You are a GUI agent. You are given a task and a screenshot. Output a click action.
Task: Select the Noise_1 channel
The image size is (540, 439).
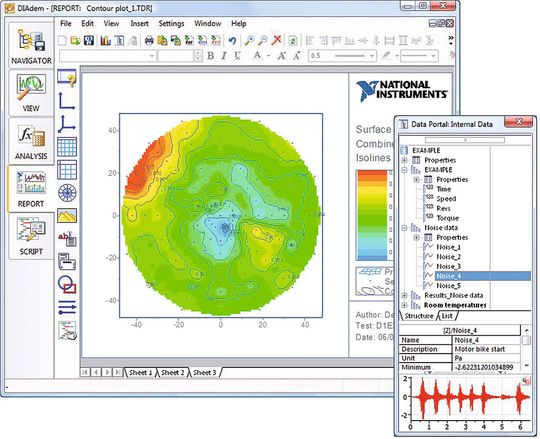[x=448, y=247]
